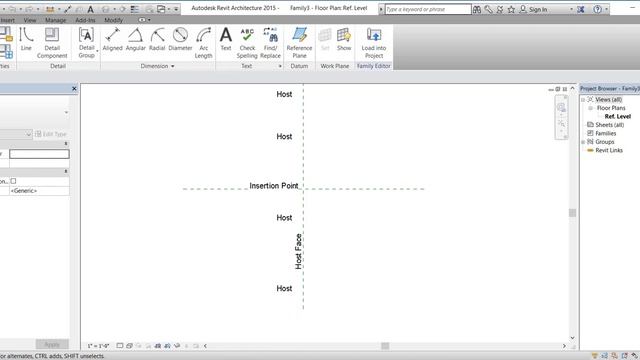Pick the Diameter dimension tool
Screen dimensions: 640x360
pos(180,40)
